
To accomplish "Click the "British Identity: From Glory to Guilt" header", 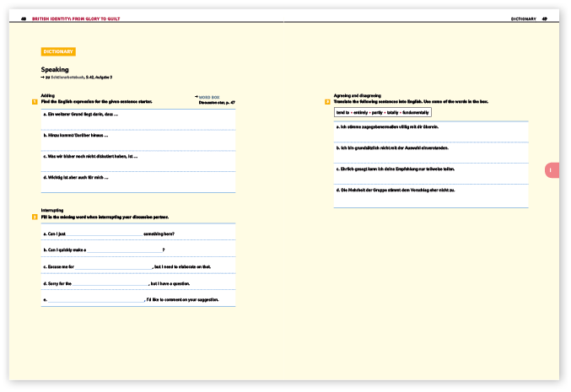I will (76, 19).
